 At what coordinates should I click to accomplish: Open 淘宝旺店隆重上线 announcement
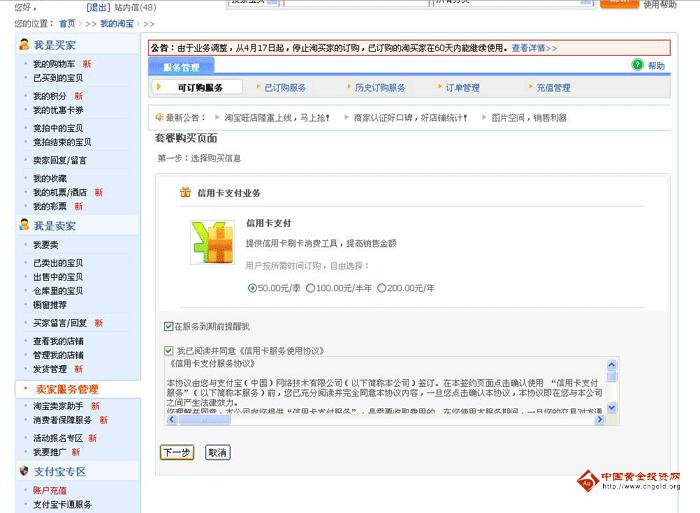pos(277,117)
